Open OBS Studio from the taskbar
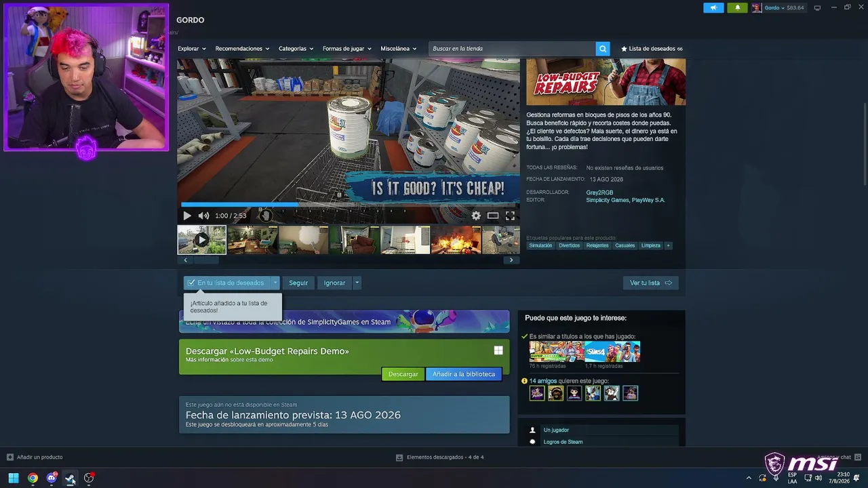Screen dimensions: 868x488 click(89, 478)
